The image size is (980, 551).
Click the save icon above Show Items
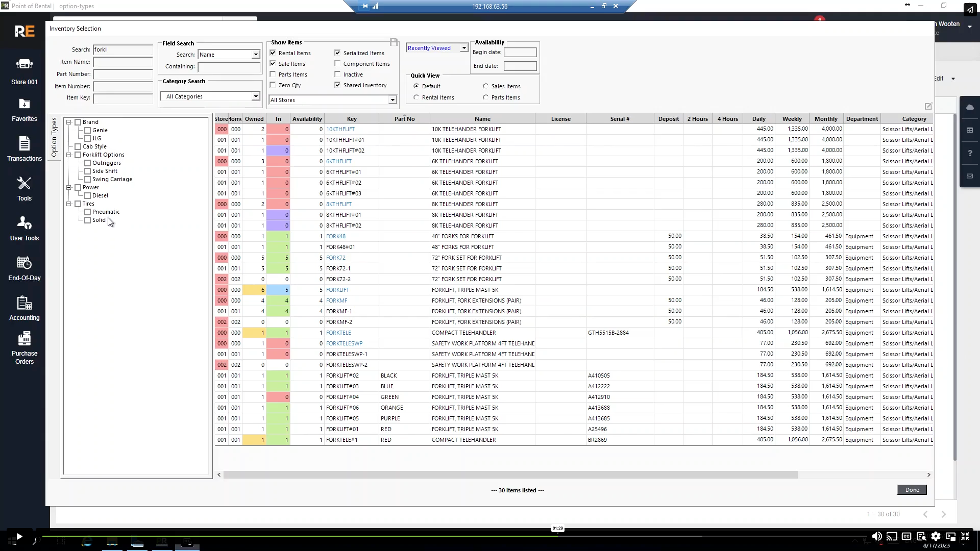[393, 41]
